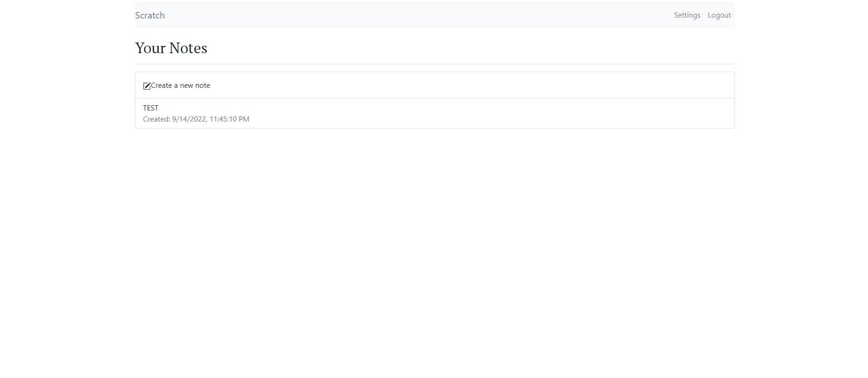Viewport: 868px width, 378px height.
Task: Click the word 'Your' in page heading
Action: point(150,48)
